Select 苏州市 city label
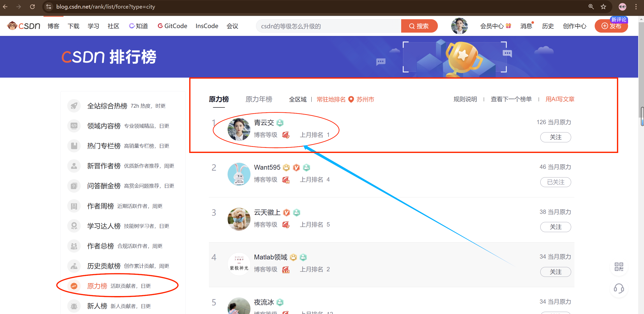Image resolution: width=644 pixels, height=314 pixels. 365,99
